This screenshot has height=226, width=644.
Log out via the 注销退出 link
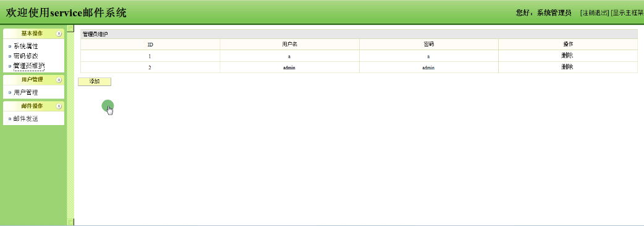click(x=595, y=13)
